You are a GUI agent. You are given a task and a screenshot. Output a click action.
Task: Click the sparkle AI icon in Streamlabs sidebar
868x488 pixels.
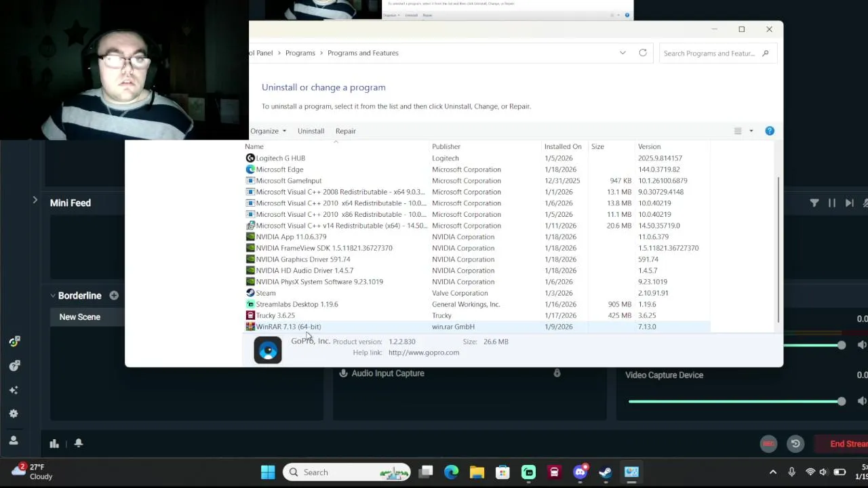tap(14, 390)
